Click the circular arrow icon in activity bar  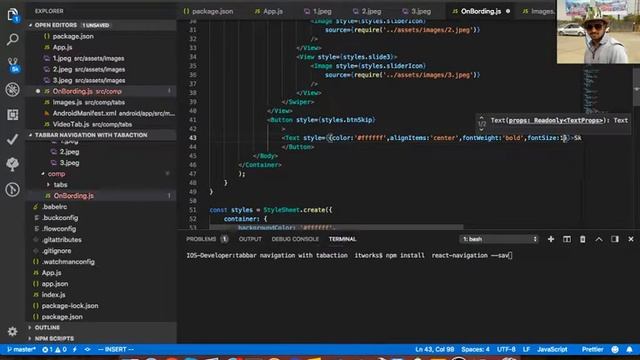click(x=13, y=189)
